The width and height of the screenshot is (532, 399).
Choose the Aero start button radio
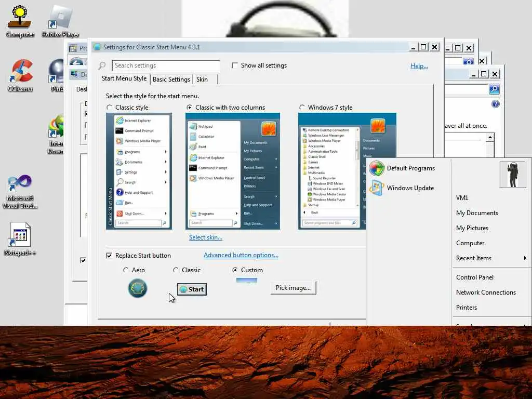point(126,270)
